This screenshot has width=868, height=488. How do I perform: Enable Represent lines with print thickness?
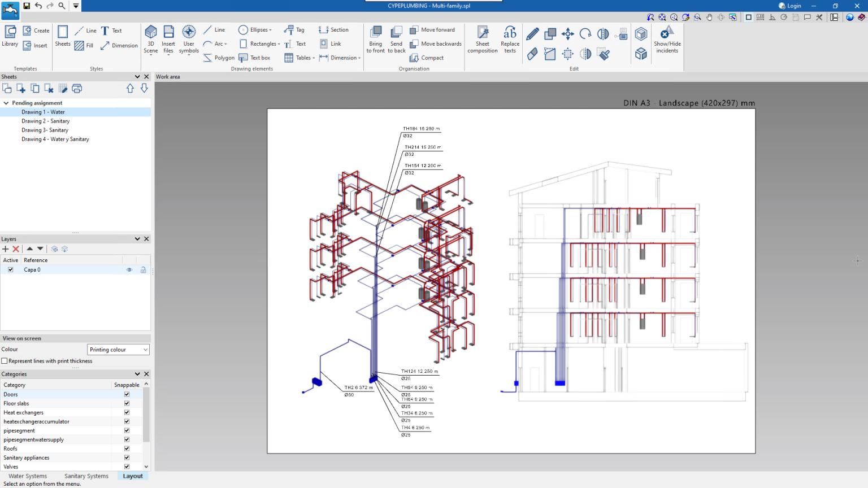(x=5, y=360)
